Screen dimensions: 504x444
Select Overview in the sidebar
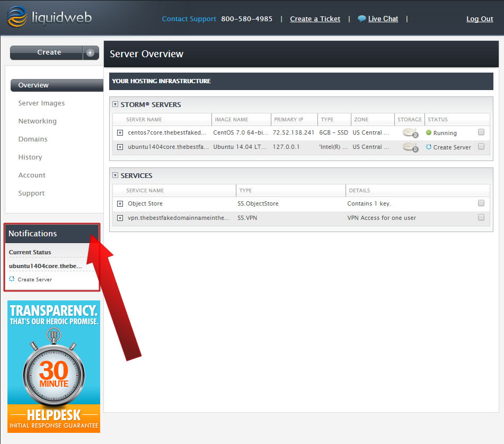tap(57, 85)
